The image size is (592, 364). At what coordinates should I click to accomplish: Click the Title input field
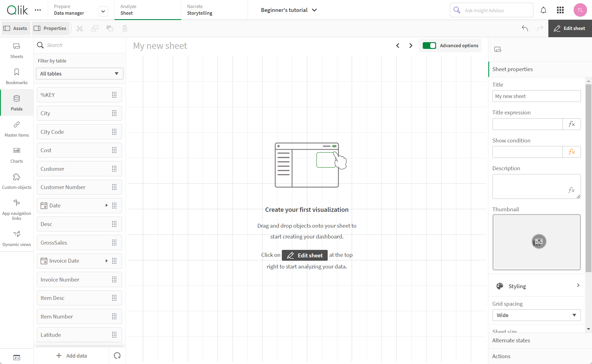(x=536, y=96)
